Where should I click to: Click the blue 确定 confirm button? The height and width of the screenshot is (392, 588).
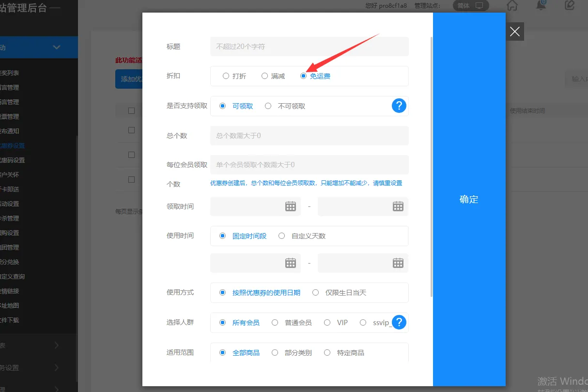[469, 199]
